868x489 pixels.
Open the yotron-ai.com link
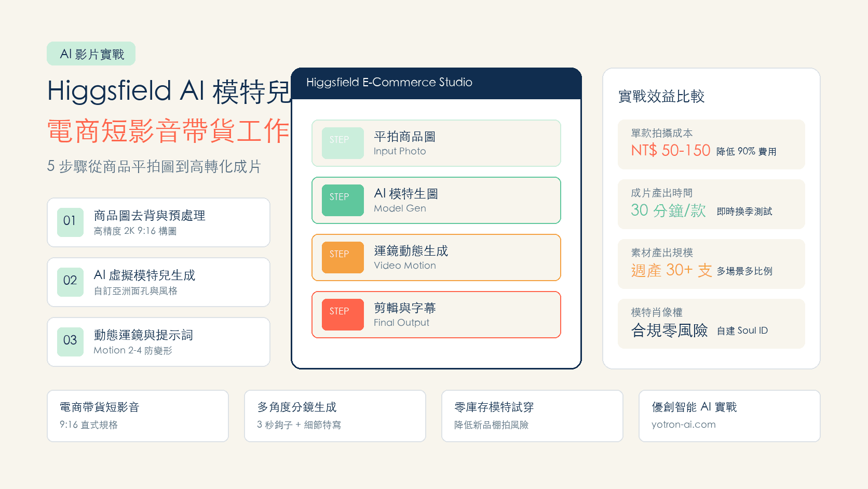pyautogui.click(x=683, y=425)
